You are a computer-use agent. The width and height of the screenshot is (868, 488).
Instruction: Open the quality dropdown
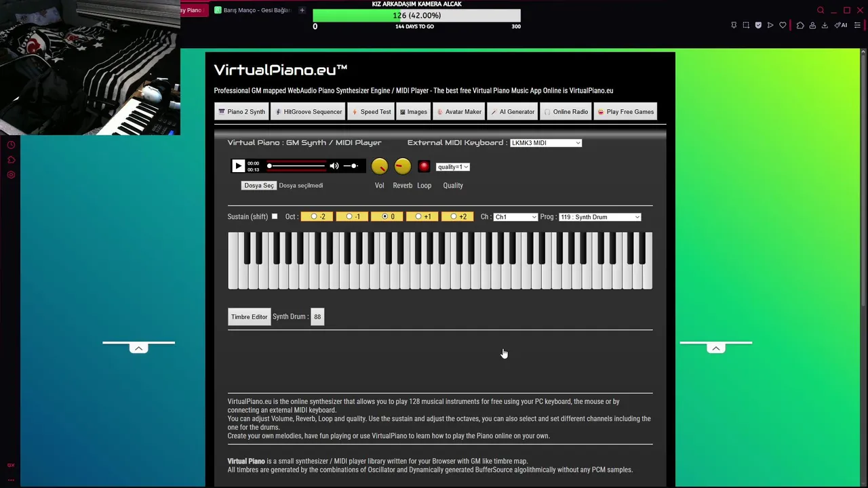(x=452, y=167)
